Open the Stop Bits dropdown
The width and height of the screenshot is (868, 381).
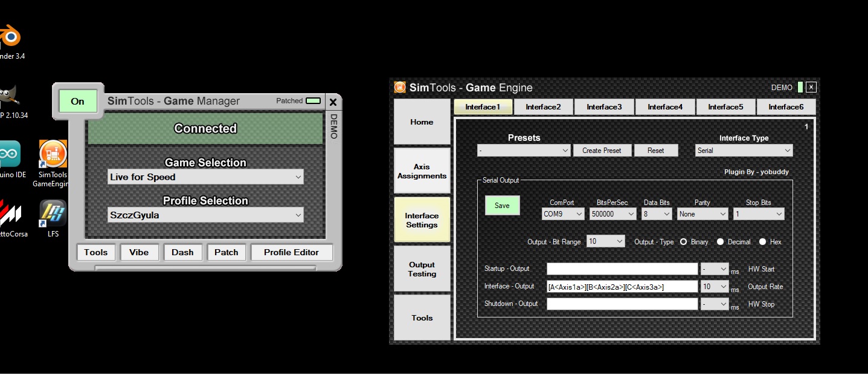coord(759,214)
